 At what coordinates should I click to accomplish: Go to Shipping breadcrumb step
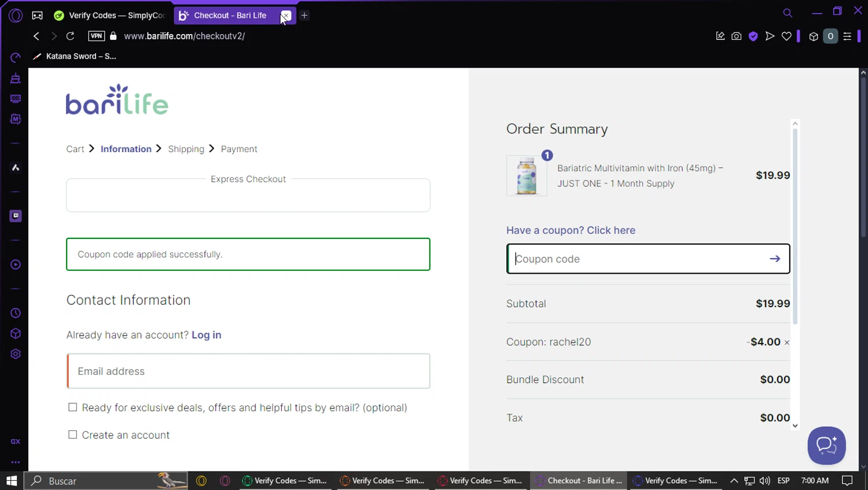[186, 149]
